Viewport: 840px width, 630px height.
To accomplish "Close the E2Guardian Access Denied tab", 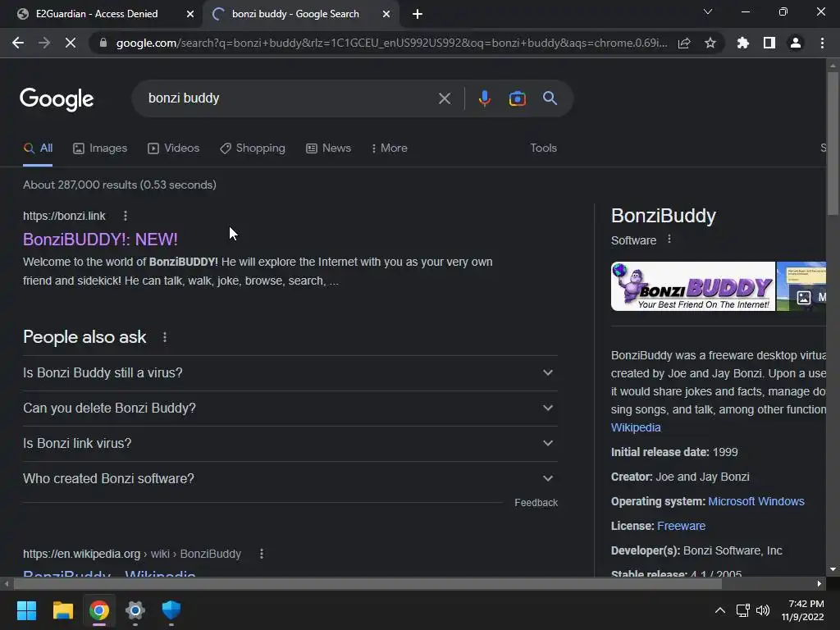I will tap(189, 14).
